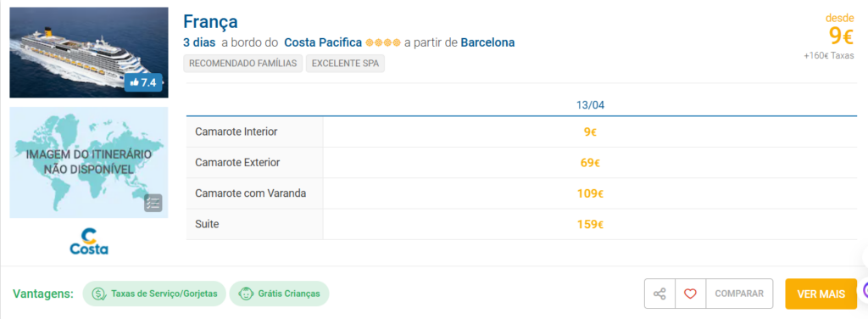Select the Barcelona departure port link
Image resolution: width=868 pixels, height=319 pixels.
[487, 42]
